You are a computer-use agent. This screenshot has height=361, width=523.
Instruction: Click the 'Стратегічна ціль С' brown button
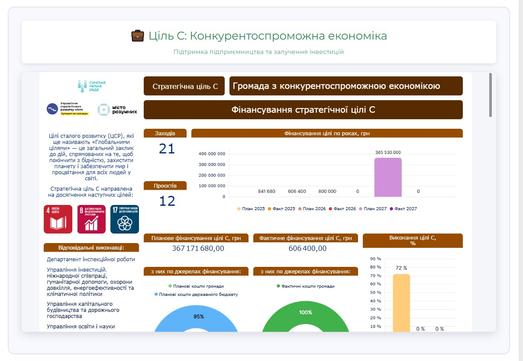[x=184, y=86]
